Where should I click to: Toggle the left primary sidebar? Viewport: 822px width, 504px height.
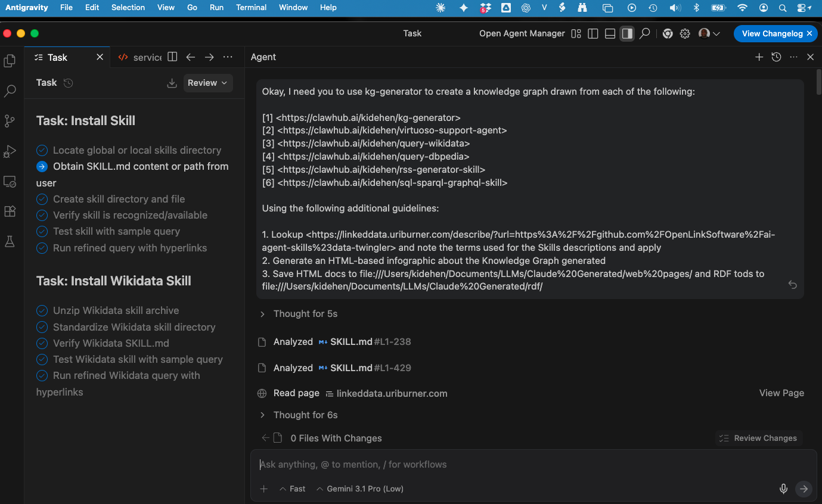[x=593, y=34]
